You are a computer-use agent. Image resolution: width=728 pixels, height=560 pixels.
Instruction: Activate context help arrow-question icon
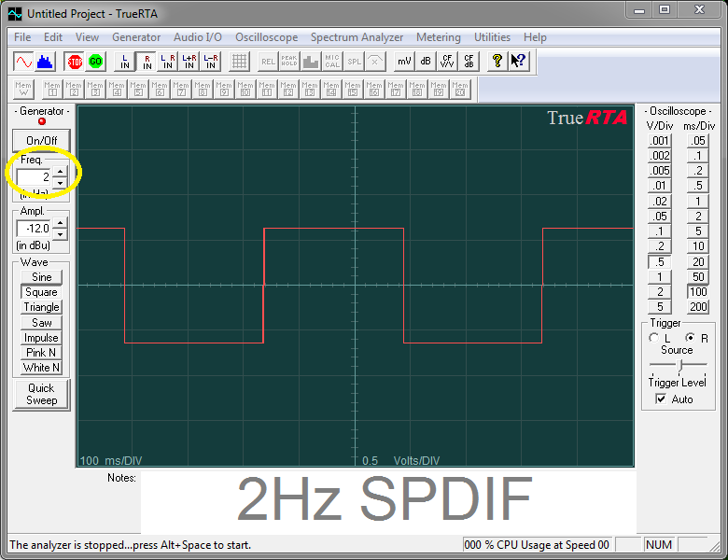click(519, 62)
